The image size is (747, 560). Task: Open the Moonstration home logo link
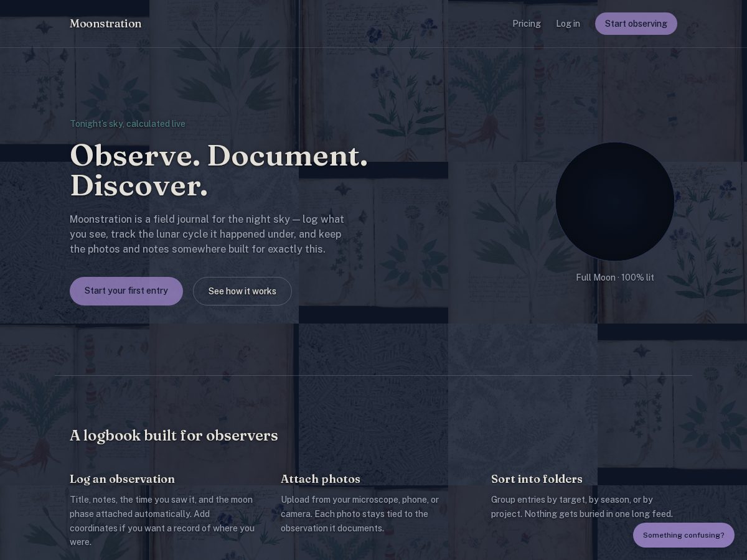click(106, 24)
